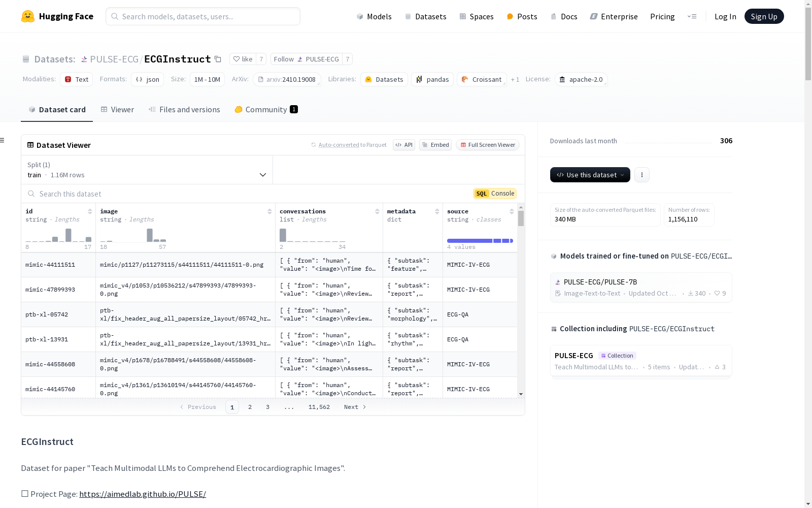Open the Datasets menu item
The height and width of the screenshot is (508, 812).
(425, 16)
